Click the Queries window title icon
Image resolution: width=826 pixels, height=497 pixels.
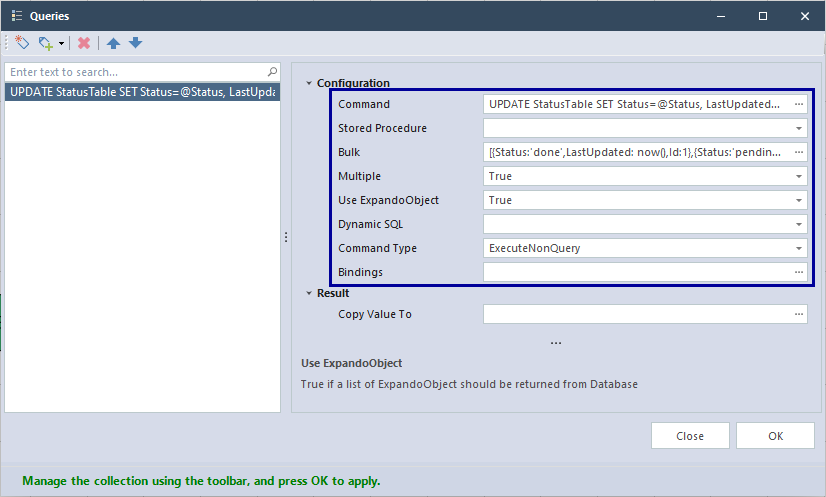[x=17, y=16]
